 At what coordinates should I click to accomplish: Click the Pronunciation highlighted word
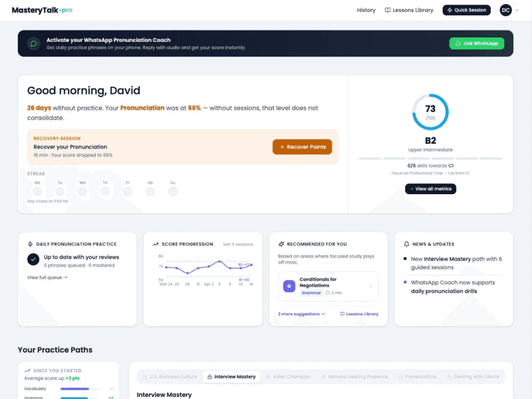click(142, 108)
